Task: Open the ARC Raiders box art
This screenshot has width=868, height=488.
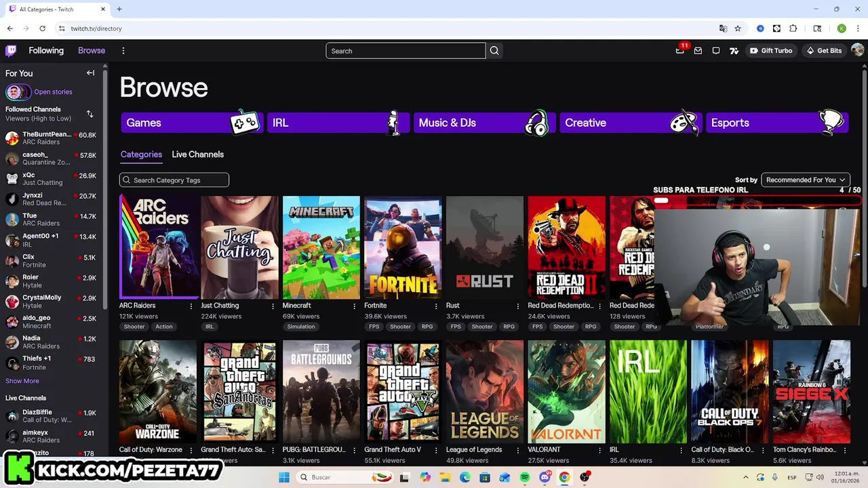Action: tap(158, 247)
